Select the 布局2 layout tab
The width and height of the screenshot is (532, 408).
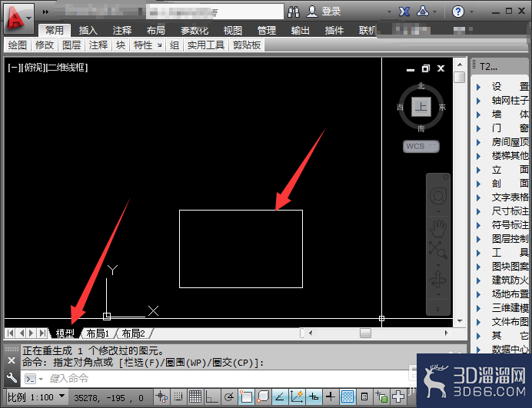(133, 333)
